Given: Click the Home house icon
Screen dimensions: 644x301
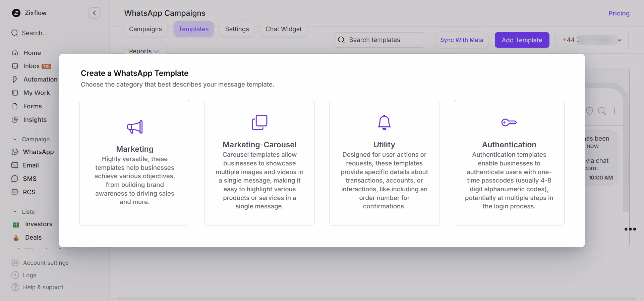Looking at the screenshot, I should point(15,53).
